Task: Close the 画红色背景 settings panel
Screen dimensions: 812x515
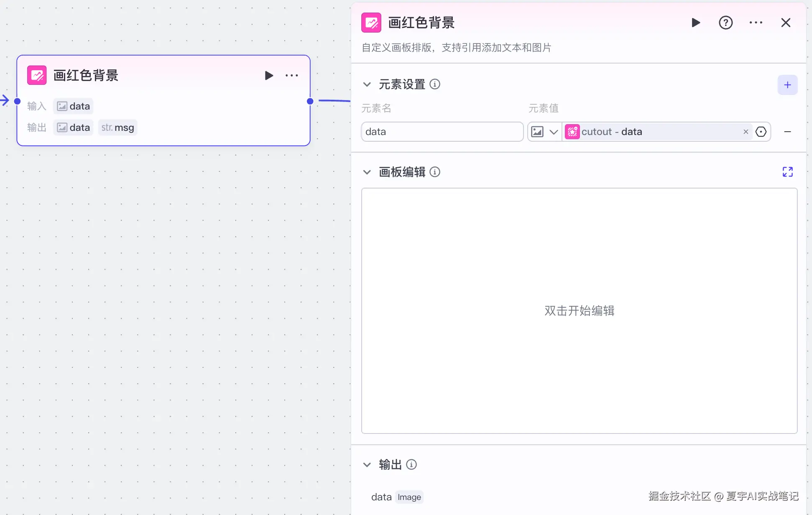Action: (x=786, y=23)
